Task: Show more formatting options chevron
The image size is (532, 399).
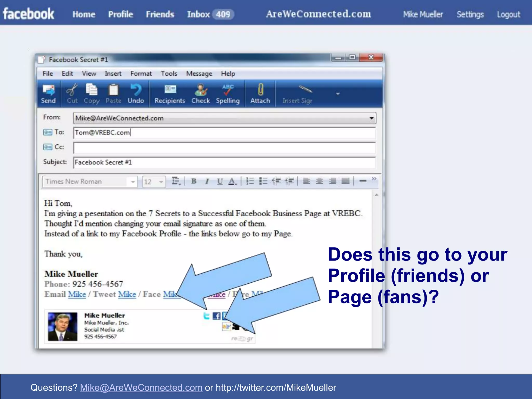Action: point(374,179)
